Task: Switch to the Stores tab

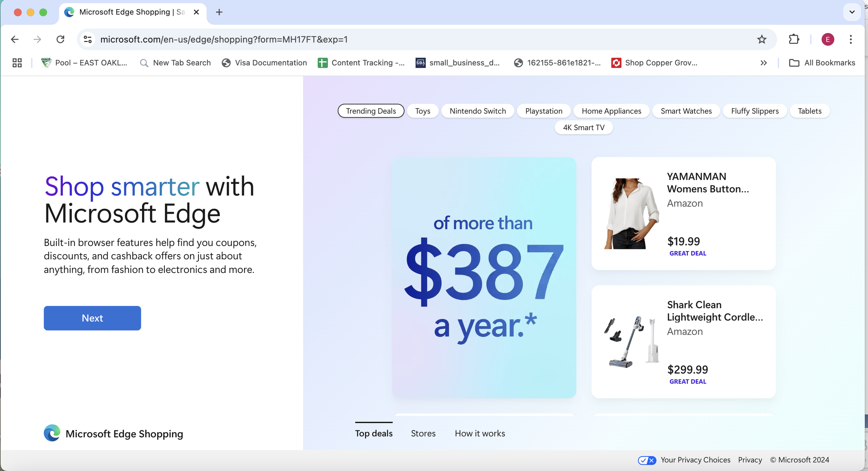Action: click(x=423, y=433)
